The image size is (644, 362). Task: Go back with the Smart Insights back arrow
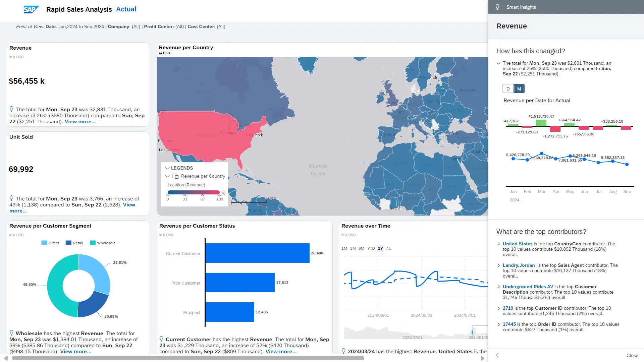(x=497, y=355)
